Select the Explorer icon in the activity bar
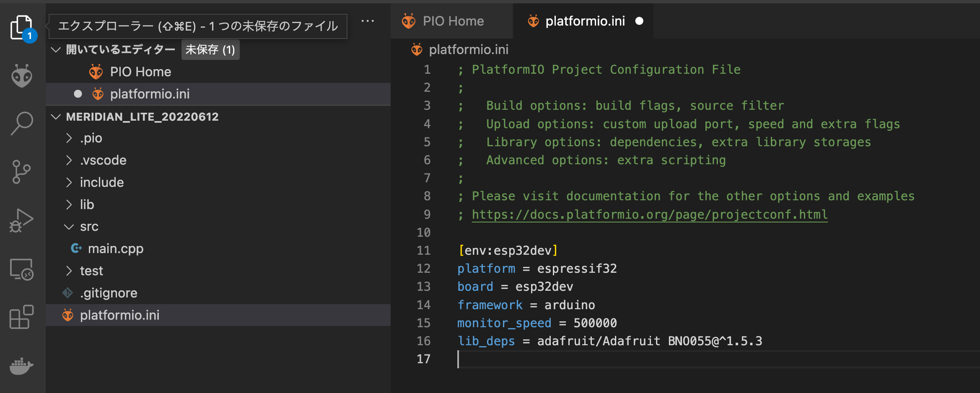The width and height of the screenshot is (980, 393). point(21,26)
